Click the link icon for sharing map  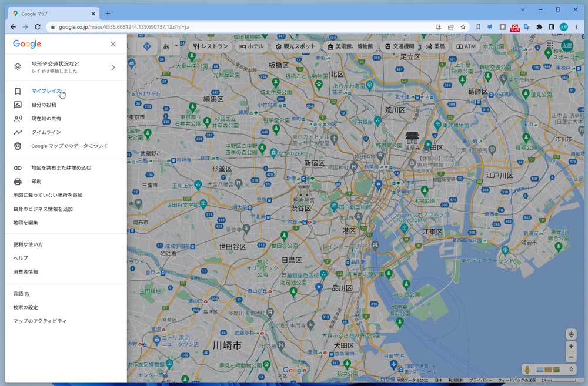18,168
